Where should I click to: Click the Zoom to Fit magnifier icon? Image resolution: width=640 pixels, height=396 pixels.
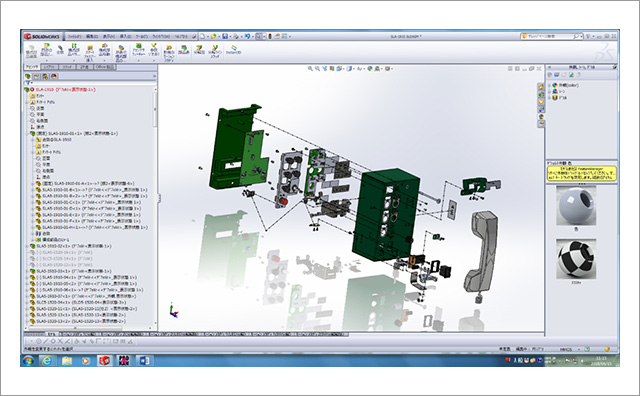click(310, 69)
